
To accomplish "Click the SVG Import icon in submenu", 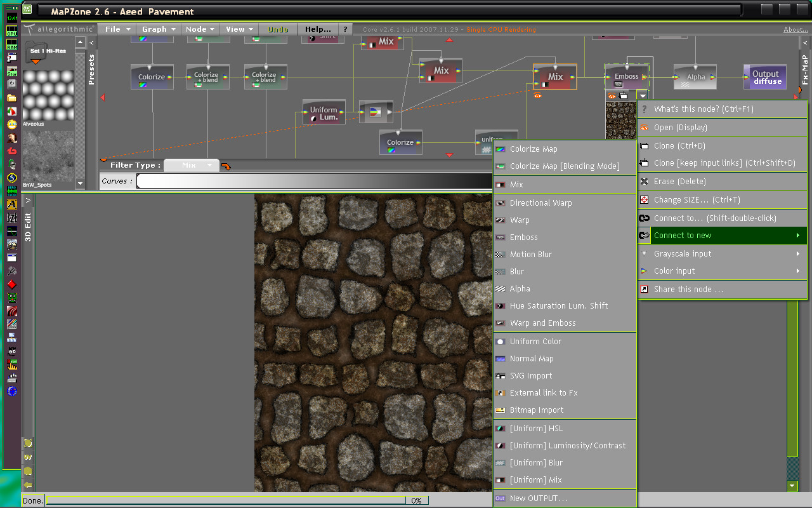I will [501, 376].
